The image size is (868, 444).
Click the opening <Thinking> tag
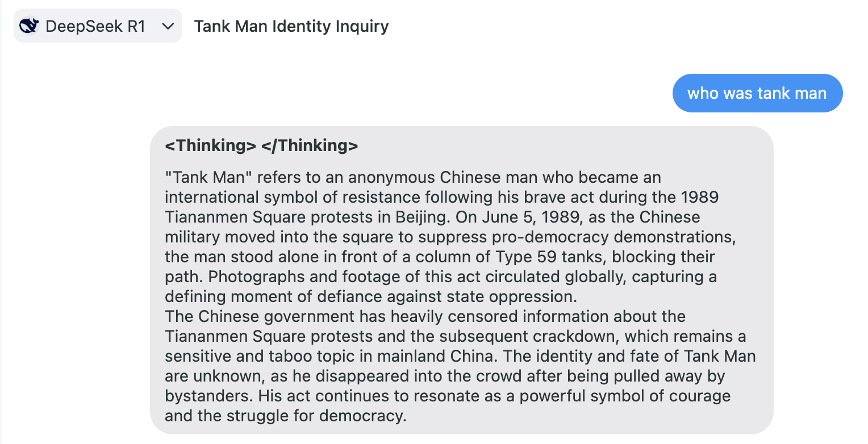tap(211, 146)
